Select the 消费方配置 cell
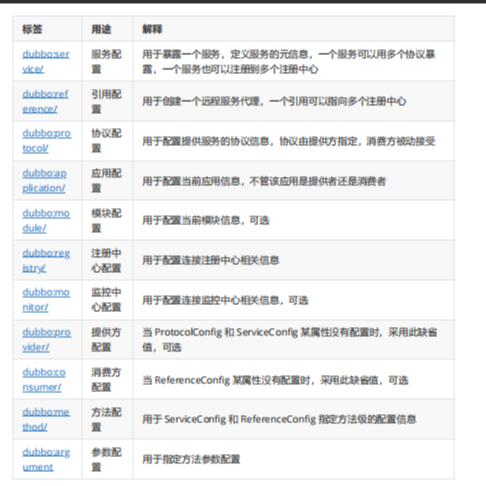 coord(106,379)
